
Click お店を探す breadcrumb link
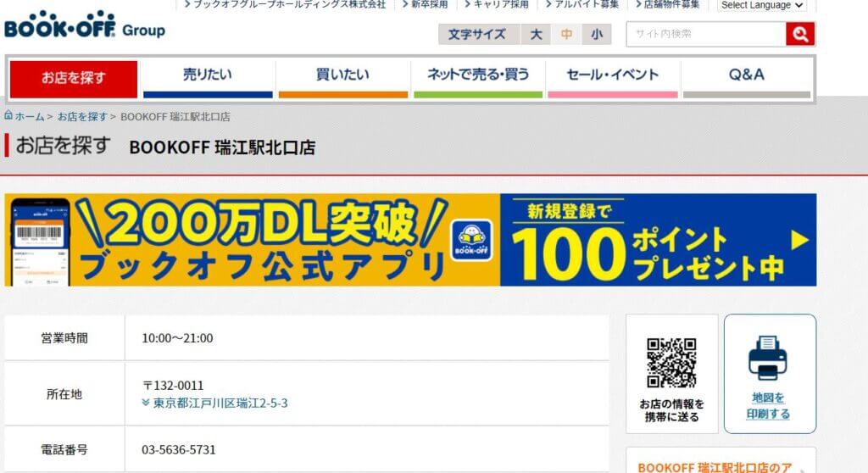tap(82, 117)
